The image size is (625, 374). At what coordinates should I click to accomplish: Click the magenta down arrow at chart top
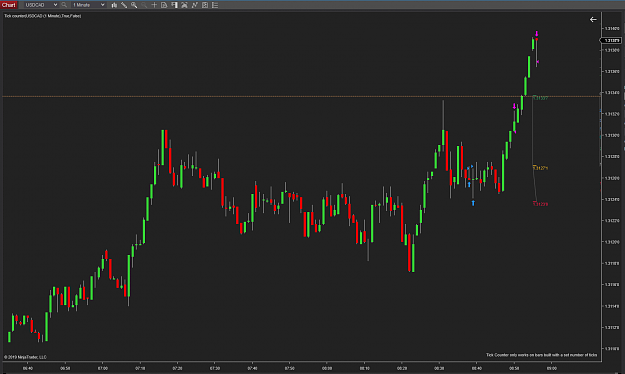[537, 33]
